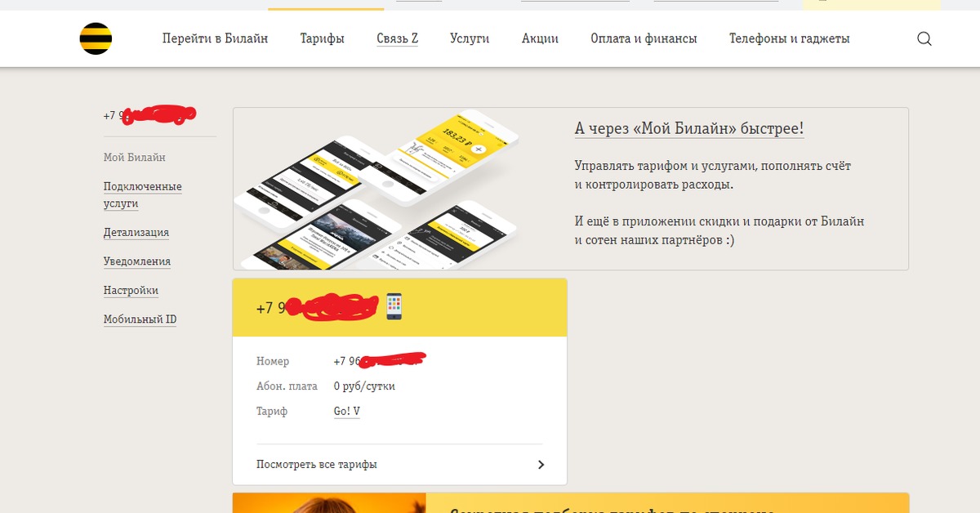Viewport: 980px width, 513px height.
Task: Select 'Мой Билайн' in the sidebar
Action: point(135,158)
